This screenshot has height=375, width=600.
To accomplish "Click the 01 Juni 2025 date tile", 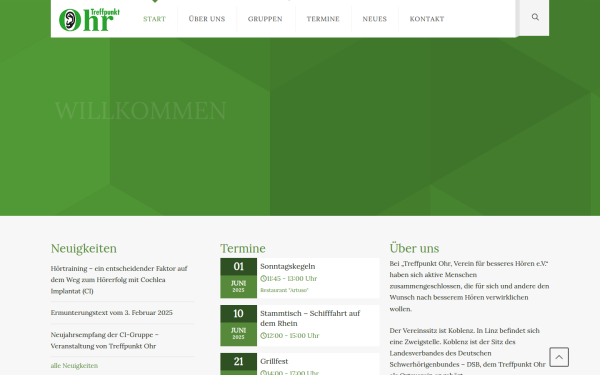I will [238, 278].
